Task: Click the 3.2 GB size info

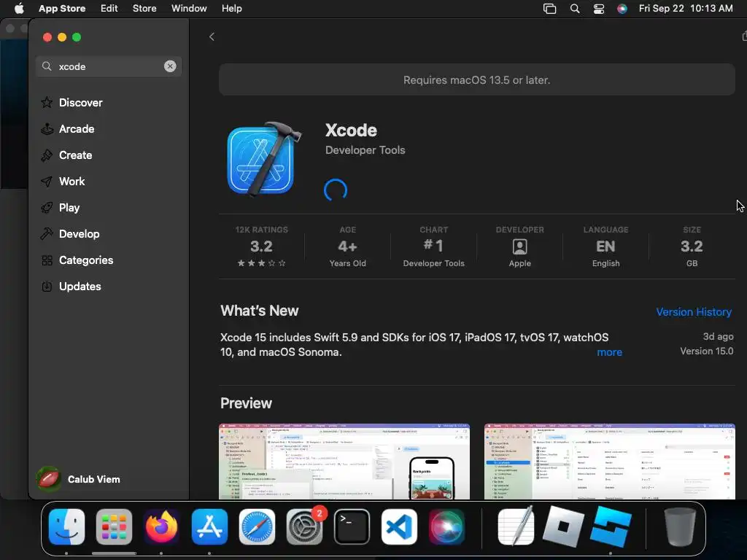Action: (692, 246)
